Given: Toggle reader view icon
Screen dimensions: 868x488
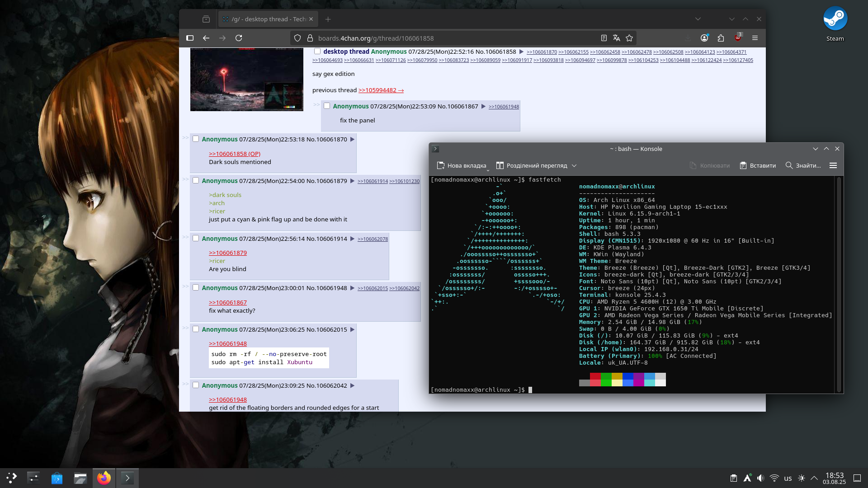Looking at the screenshot, I should [604, 38].
